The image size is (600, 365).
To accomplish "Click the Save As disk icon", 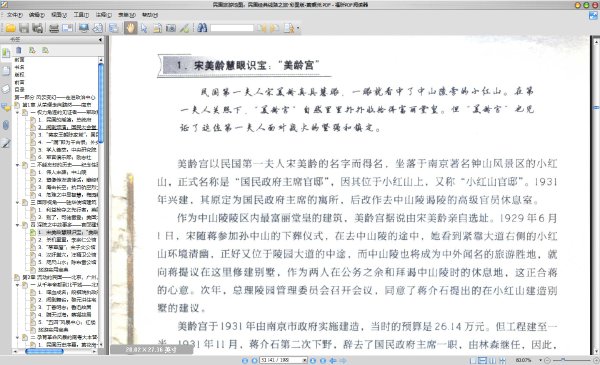I will [x=38, y=28].
